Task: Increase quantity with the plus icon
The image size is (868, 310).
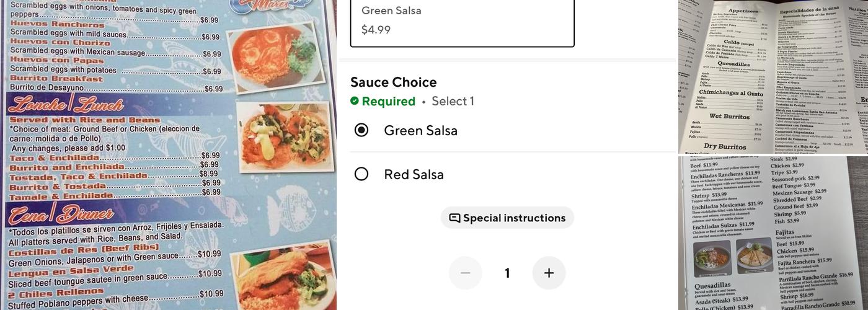Action: pyautogui.click(x=549, y=273)
